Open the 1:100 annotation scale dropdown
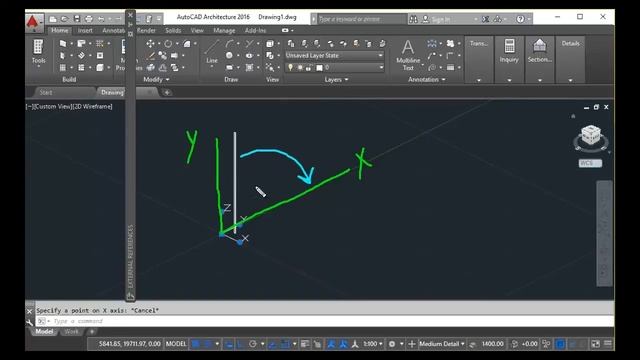The height and width of the screenshot is (360, 640). 373,344
